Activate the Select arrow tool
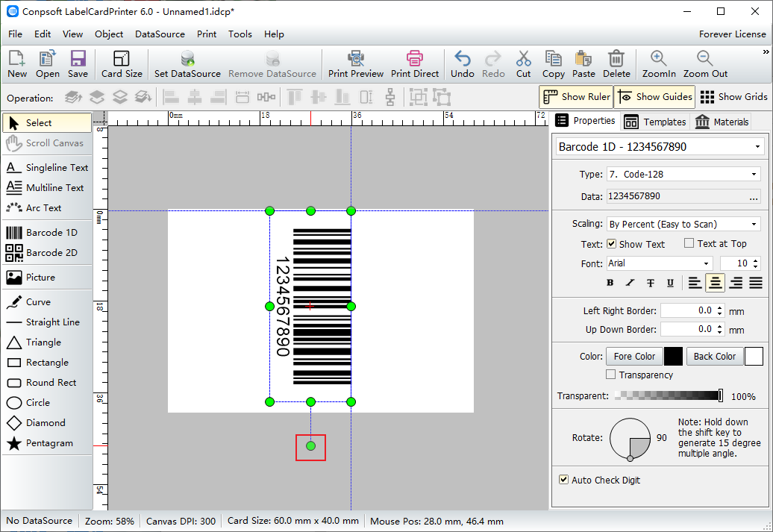This screenshot has width=773, height=532. 47,123
